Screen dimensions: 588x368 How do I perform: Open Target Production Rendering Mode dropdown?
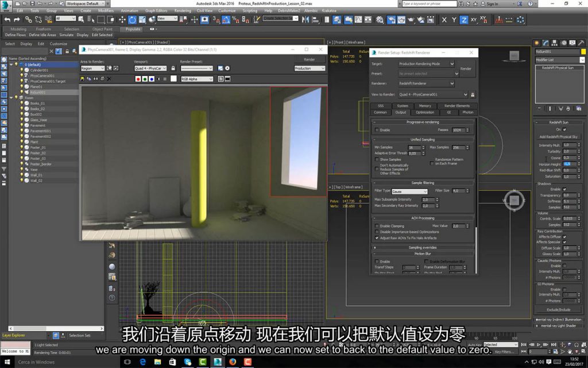pos(426,64)
